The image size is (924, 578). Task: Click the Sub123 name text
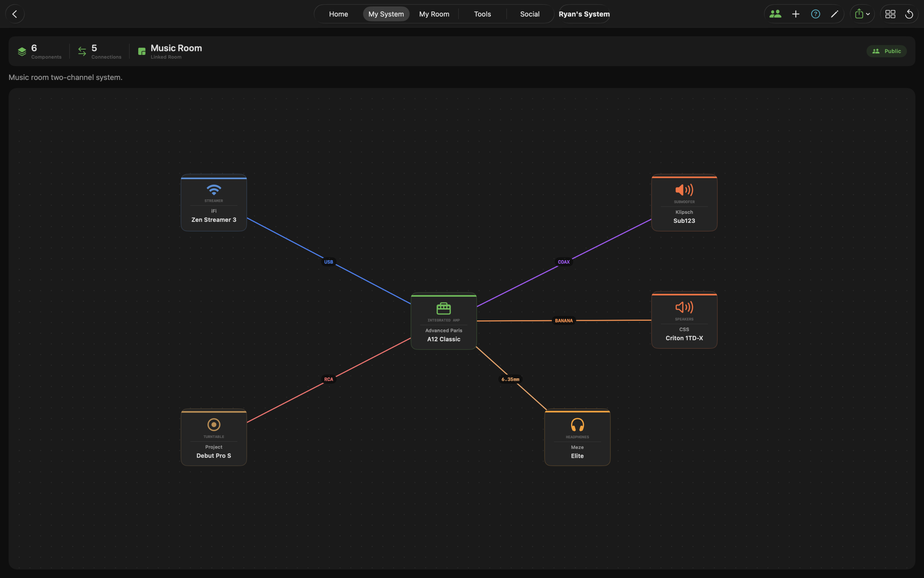click(684, 221)
